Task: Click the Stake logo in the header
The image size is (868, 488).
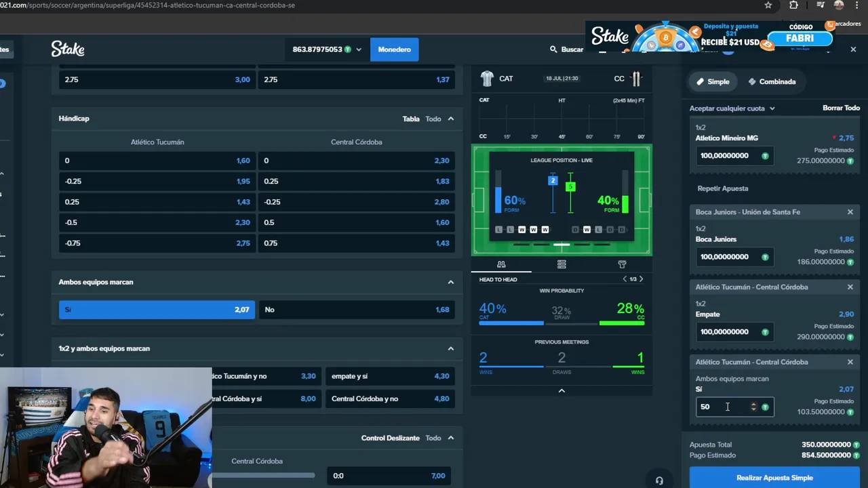Action: 68,49
